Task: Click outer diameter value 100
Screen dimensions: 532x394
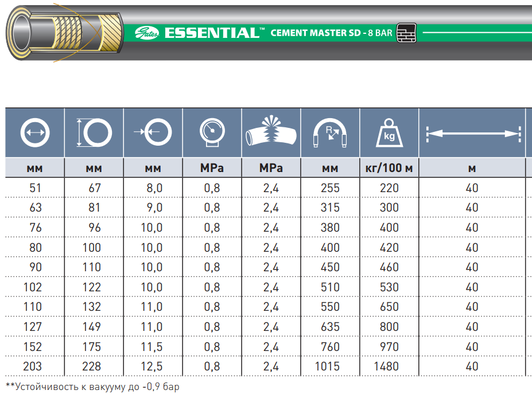Action: (x=92, y=248)
